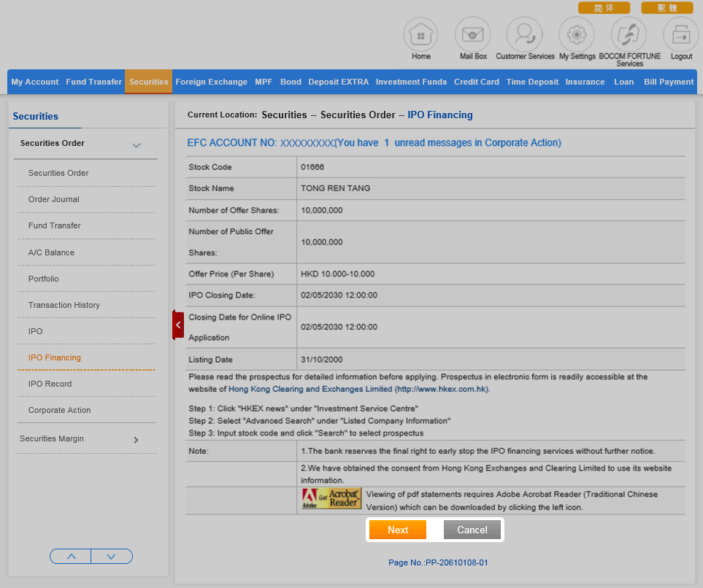Switch language to Simplified Chinese
Screen dimensions: 703x588
604,8
